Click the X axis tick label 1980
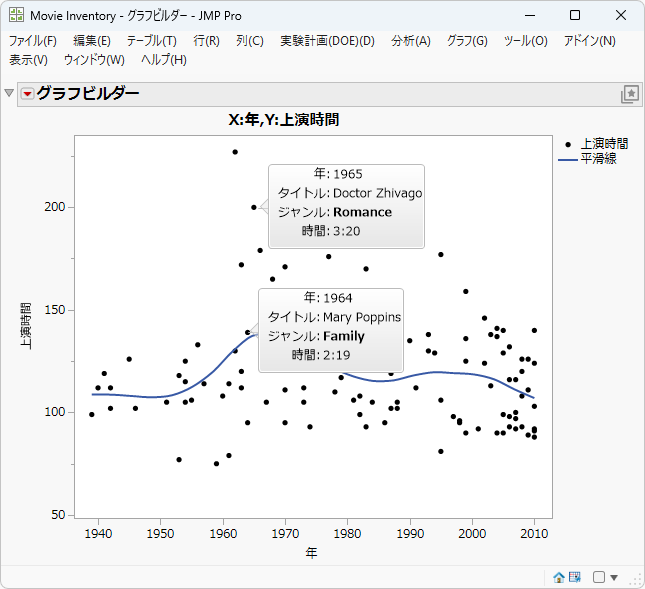 point(348,533)
